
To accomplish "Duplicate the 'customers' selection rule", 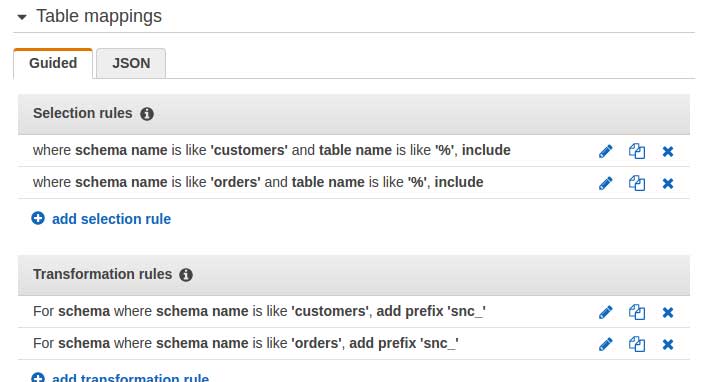I will click(x=637, y=151).
